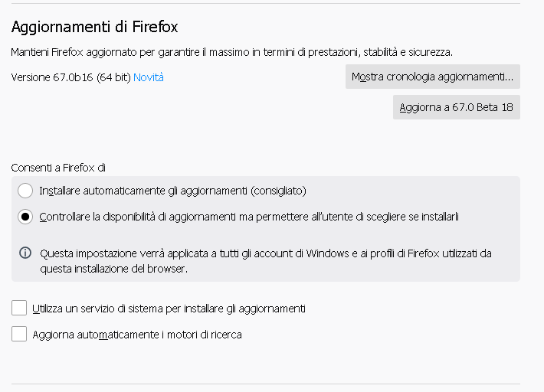Select the Controllare la disponibilità radio circle
The image size is (544, 392).
[25, 217]
